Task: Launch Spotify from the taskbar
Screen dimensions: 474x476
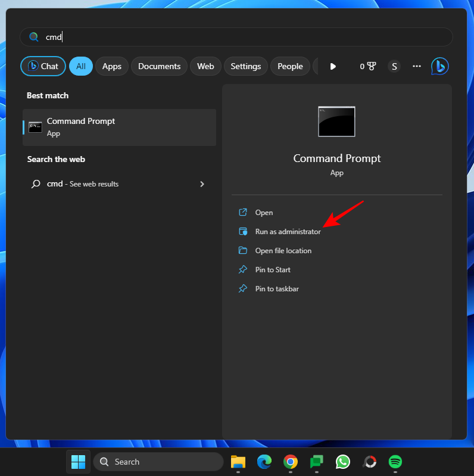Action: click(395, 462)
